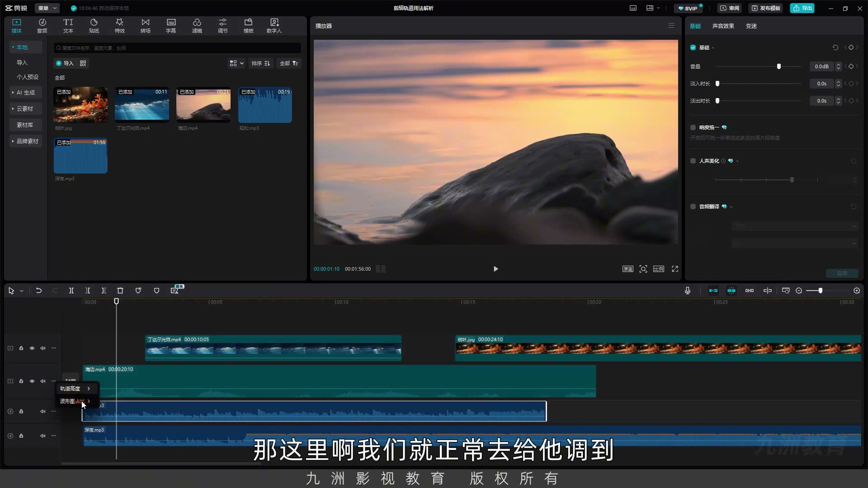
Task: Click the 审阅 review button
Action: pos(730,8)
